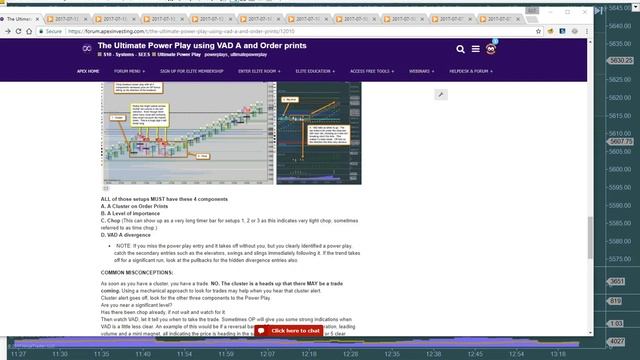Expand the FORUM MENU dropdown
The image size is (640, 360).
point(129,71)
